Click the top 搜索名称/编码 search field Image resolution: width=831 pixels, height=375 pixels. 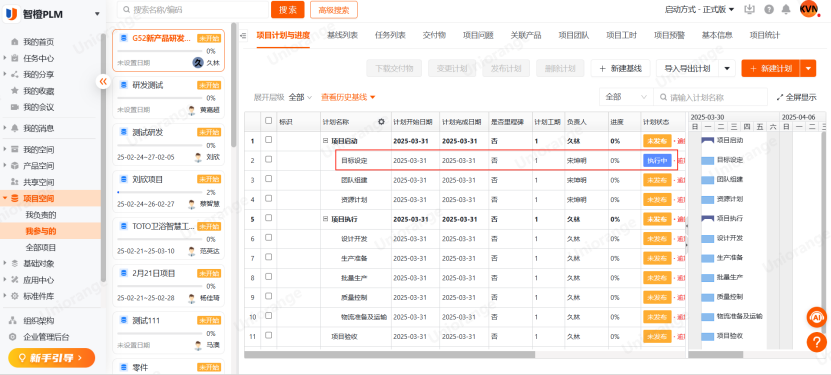pos(193,10)
